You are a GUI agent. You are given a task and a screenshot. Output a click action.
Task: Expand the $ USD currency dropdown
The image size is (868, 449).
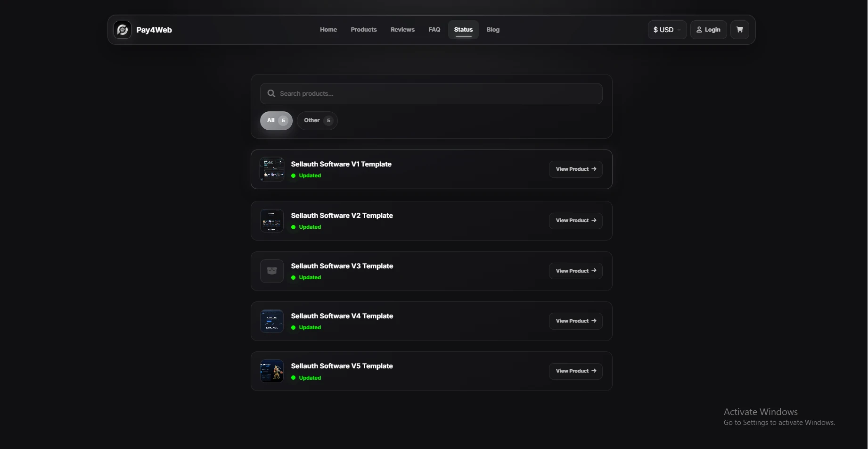click(667, 30)
